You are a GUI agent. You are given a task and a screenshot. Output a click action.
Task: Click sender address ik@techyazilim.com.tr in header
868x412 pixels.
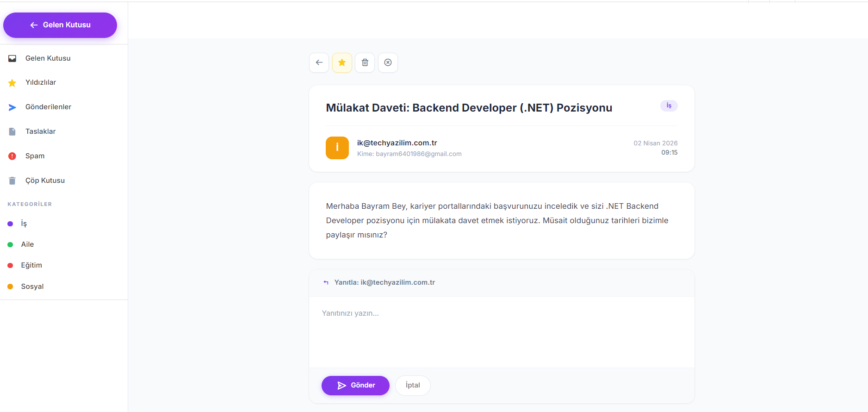point(397,143)
